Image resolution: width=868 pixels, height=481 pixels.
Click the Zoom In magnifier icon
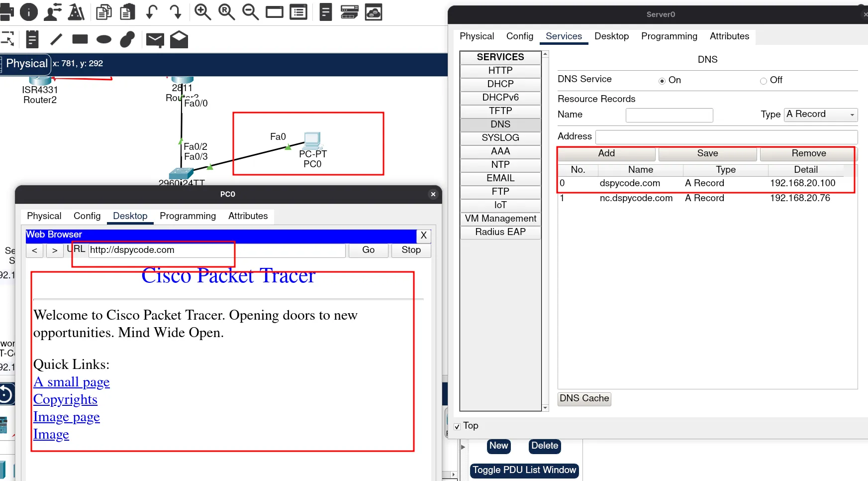(x=202, y=12)
